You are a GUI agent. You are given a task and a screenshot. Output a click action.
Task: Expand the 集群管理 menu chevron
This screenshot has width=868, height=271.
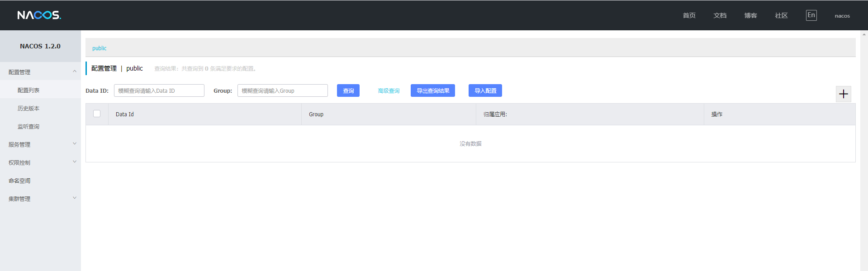click(x=75, y=198)
